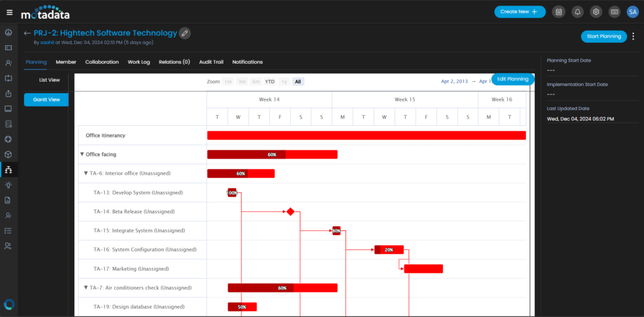
Task: Open the Notifications tab
Action: [x=247, y=62]
